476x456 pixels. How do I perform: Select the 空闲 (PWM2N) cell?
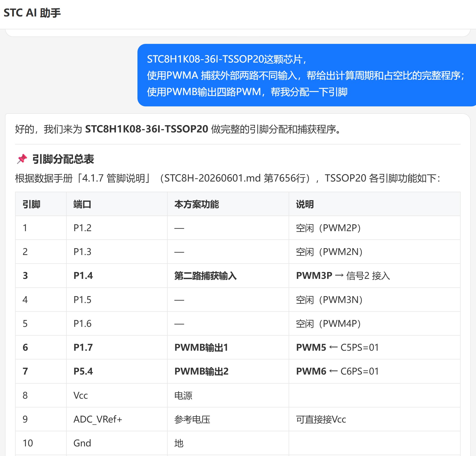pyautogui.click(x=374, y=252)
